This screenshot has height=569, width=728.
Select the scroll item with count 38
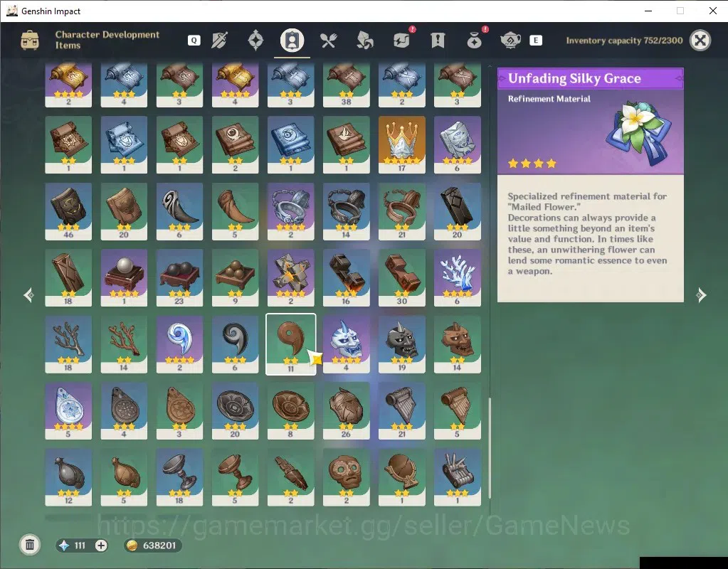point(347,85)
